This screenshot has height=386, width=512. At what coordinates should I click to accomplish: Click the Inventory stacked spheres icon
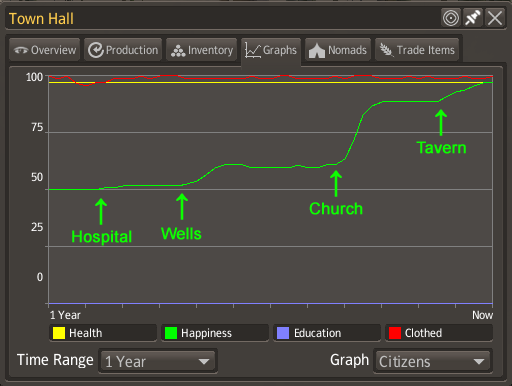[x=178, y=51]
